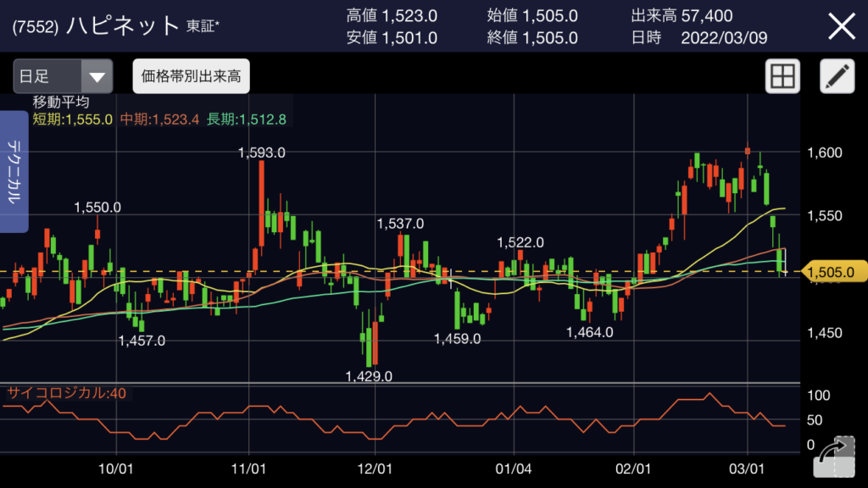Tap the 1,505.0 current price tag
The width and height of the screenshot is (868, 488).
point(834,272)
